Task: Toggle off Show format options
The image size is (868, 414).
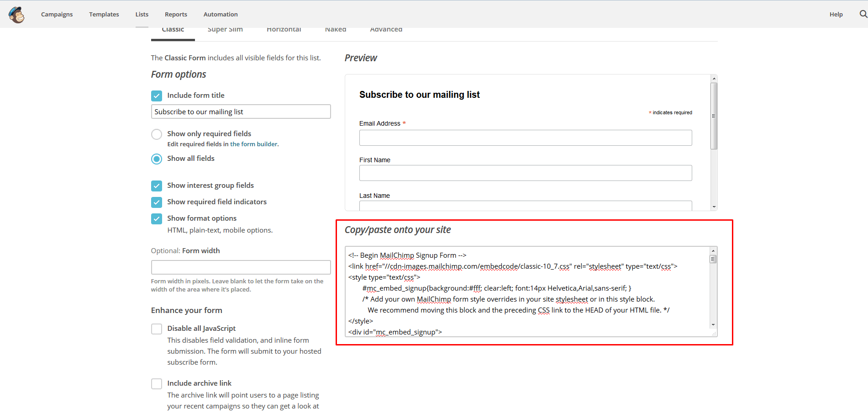Action: pos(157,218)
